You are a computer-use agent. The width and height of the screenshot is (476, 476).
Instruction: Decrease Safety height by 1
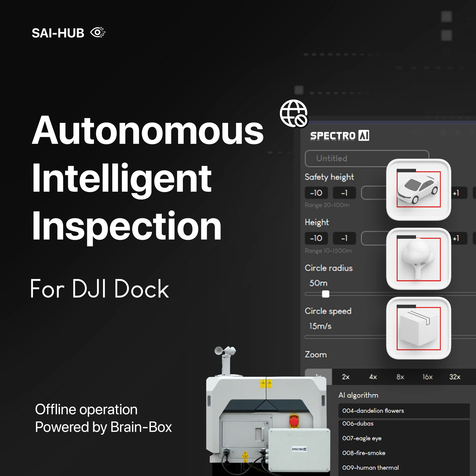tap(344, 193)
